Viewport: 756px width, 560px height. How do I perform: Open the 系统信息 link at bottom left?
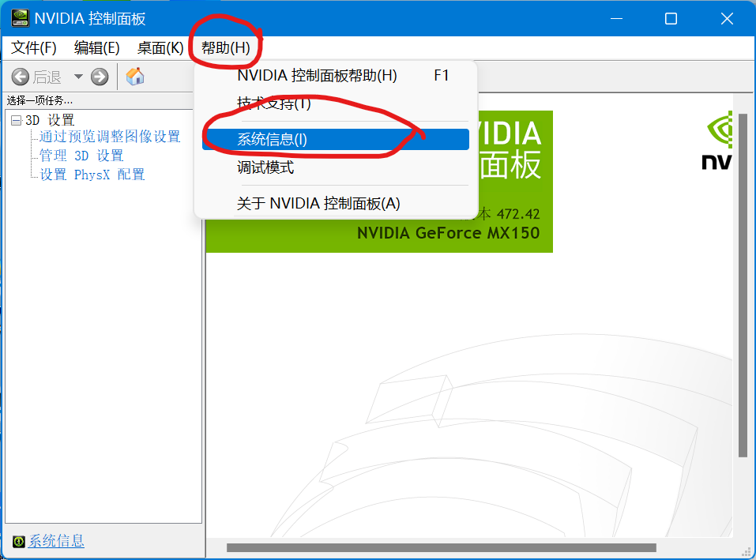tap(56, 541)
